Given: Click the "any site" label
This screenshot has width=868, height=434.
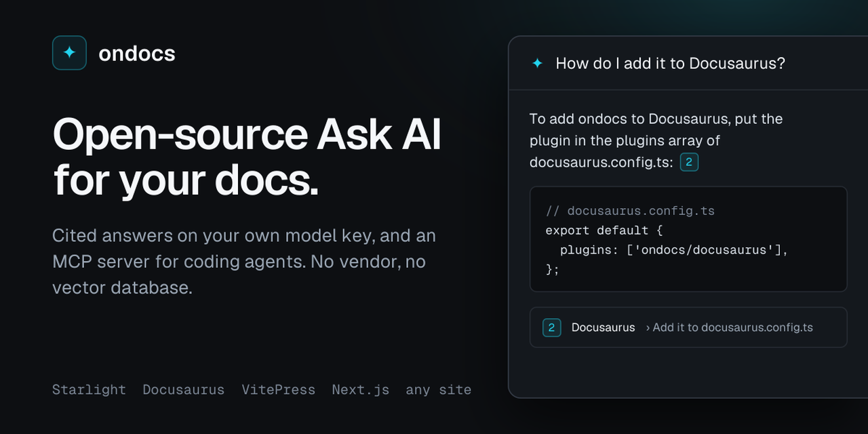Looking at the screenshot, I should 438,390.
